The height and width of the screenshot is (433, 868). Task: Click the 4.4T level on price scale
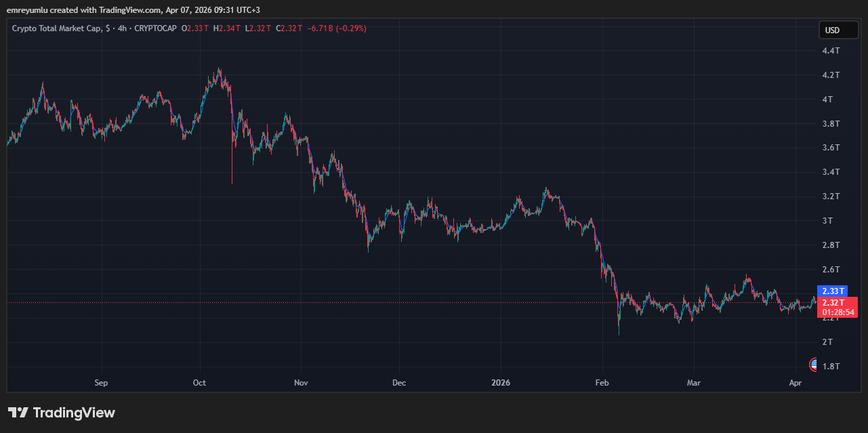[x=831, y=51]
